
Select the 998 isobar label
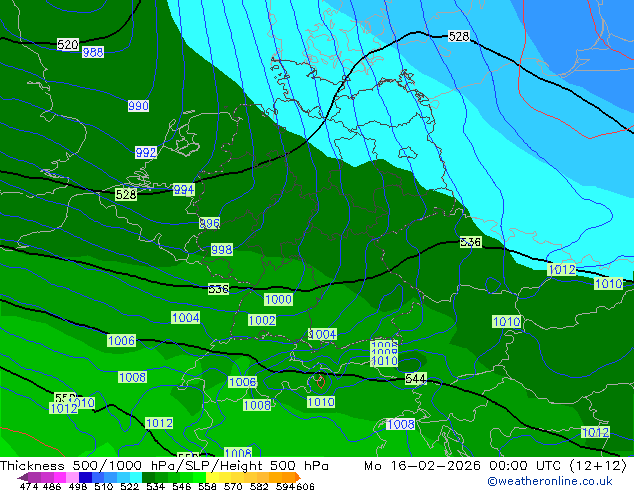point(222,249)
